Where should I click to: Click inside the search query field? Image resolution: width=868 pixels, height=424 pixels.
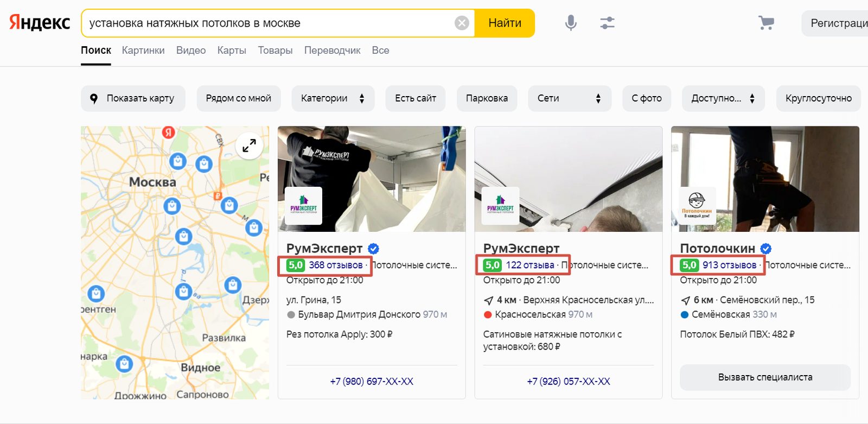pyautogui.click(x=266, y=23)
